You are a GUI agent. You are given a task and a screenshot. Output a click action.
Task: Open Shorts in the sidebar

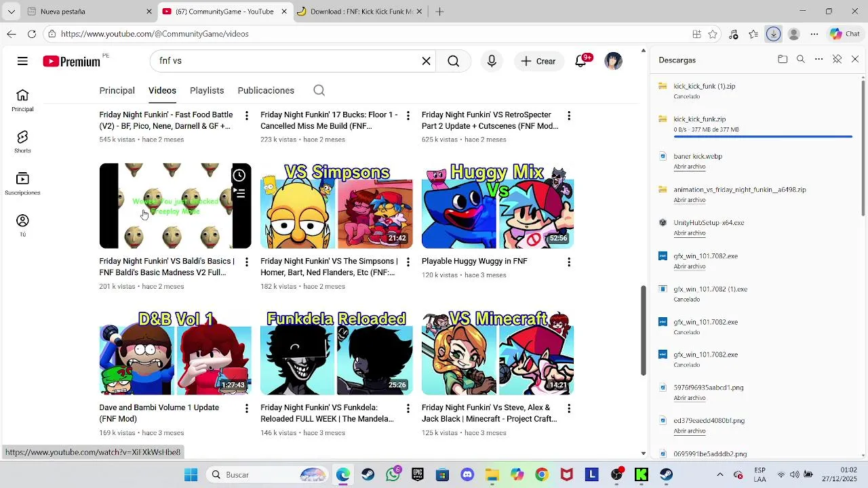pyautogui.click(x=22, y=142)
